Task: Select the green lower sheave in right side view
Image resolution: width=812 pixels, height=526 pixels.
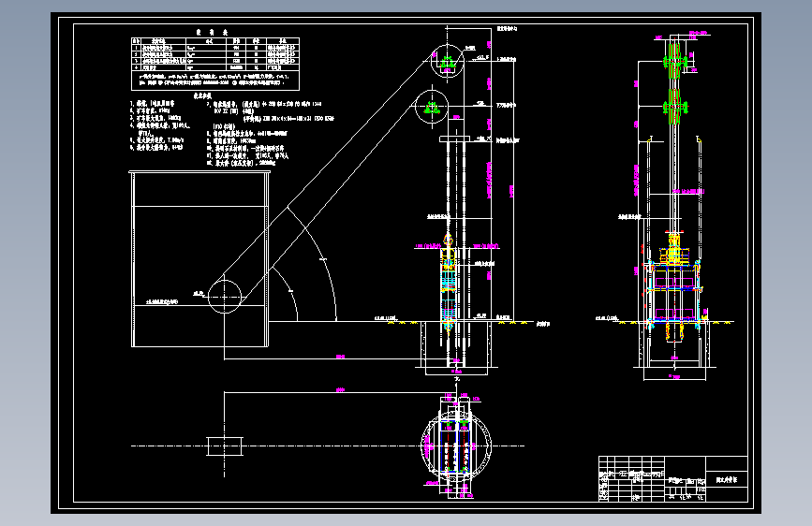Action: [674, 107]
